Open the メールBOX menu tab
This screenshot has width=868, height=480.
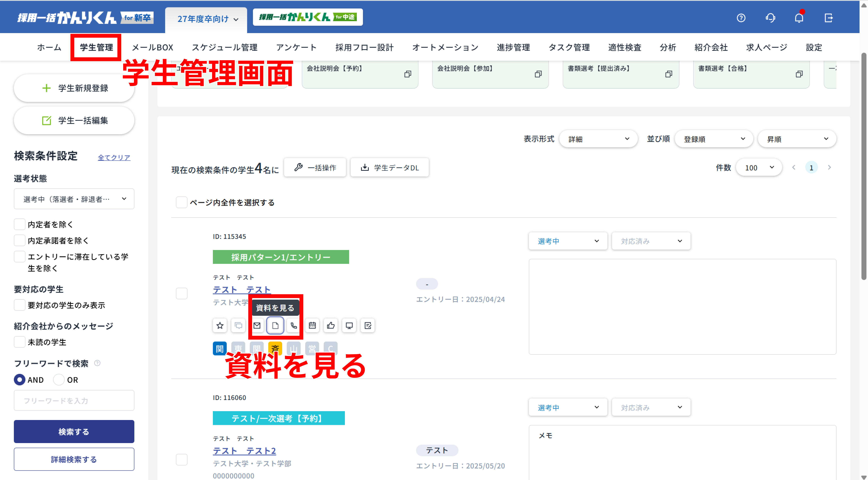tap(152, 47)
